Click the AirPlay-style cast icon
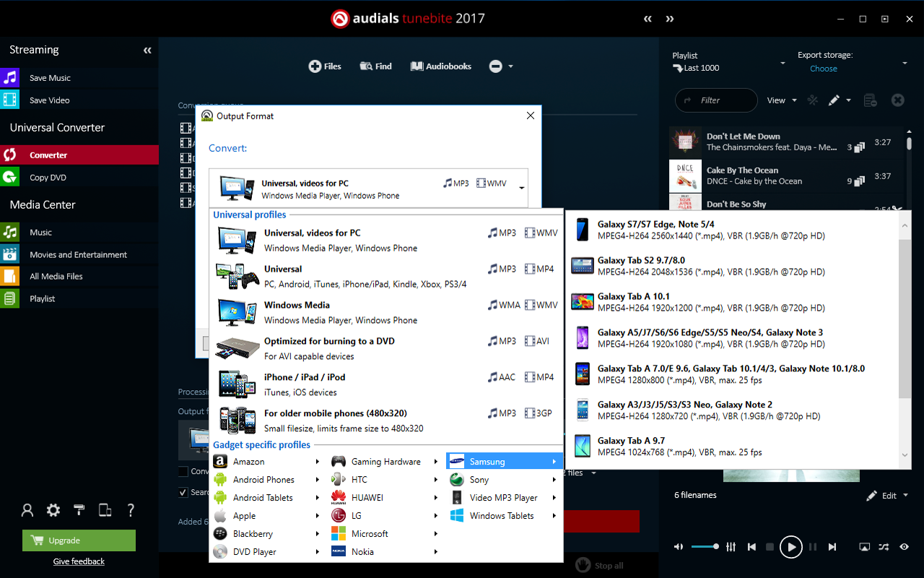The image size is (924, 578). [864, 547]
